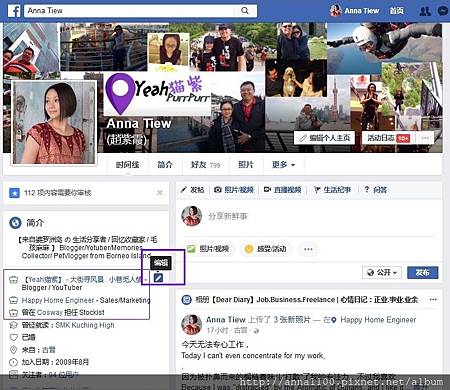Click the 编辑 tooltip label
Viewport: 450px width, 390px height.
(161, 263)
